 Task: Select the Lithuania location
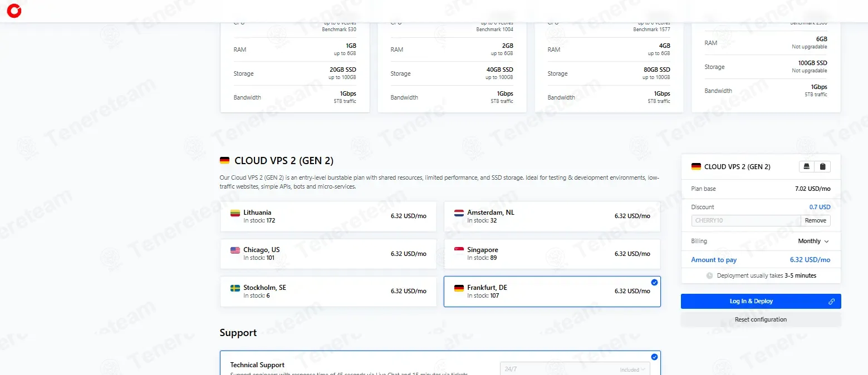point(328,216)
